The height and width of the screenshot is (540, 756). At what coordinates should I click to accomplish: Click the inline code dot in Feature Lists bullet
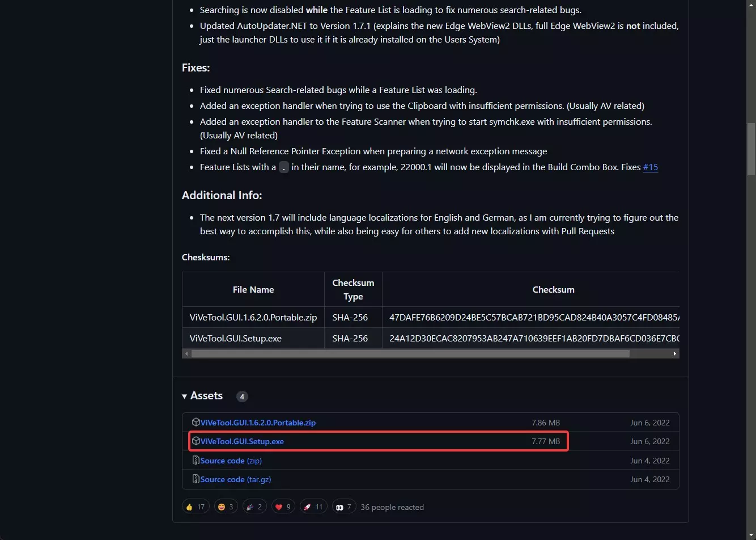[x=284, y=167]
